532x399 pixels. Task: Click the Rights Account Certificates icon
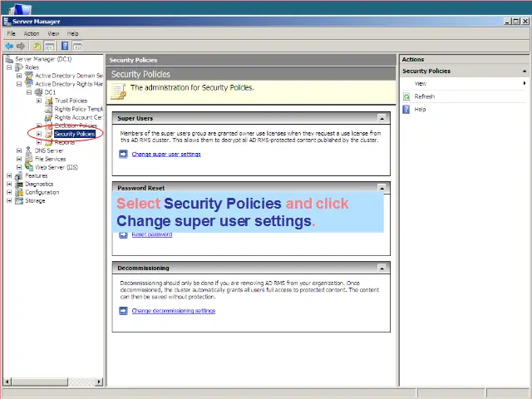point(49,117)
